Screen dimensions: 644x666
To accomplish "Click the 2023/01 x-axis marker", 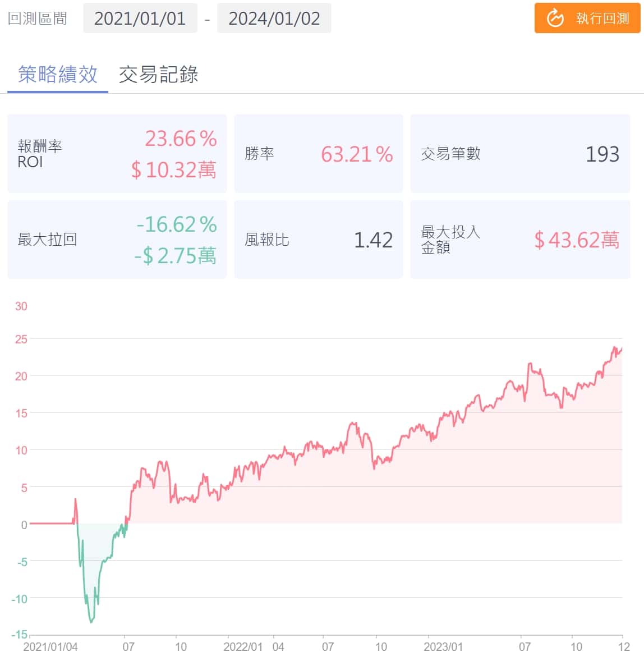I will pyautogui.click(x=443, y=647).
